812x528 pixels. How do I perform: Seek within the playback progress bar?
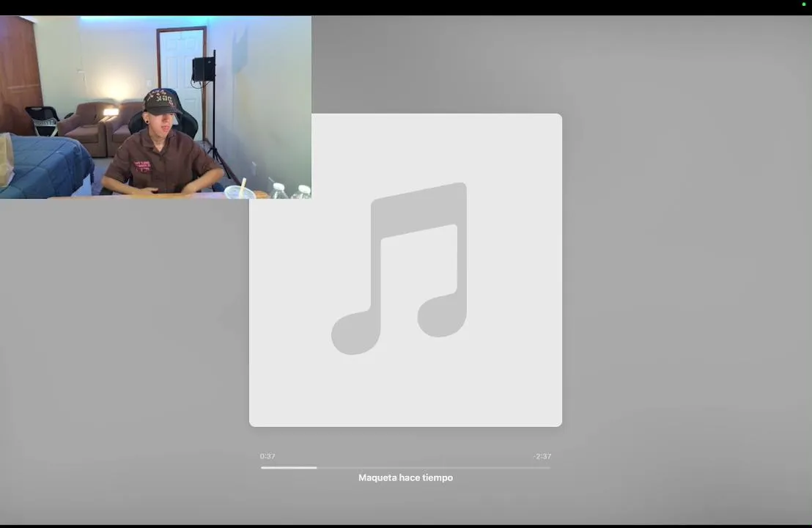tap(405, 467)
